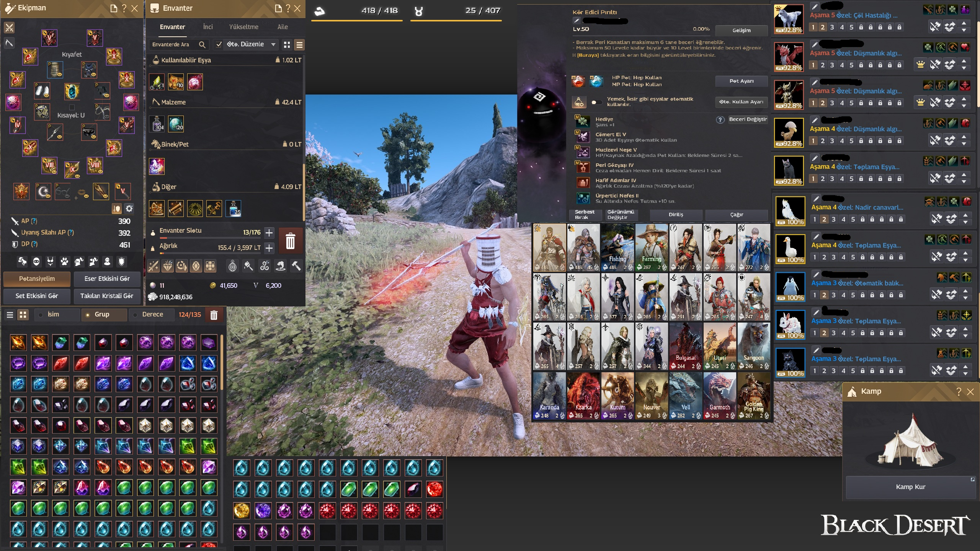This screenshot has height=551, width=980.
Task: Click the sparkling sword enhancement icon
Action: 154,265
